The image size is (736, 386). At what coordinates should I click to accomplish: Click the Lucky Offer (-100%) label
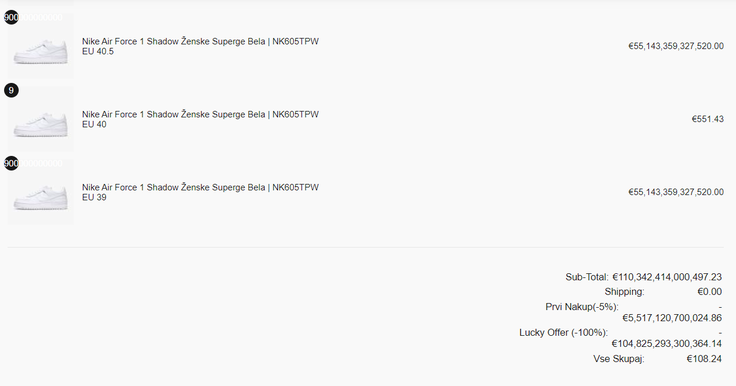pyautogui.click(x=563, y=332)
